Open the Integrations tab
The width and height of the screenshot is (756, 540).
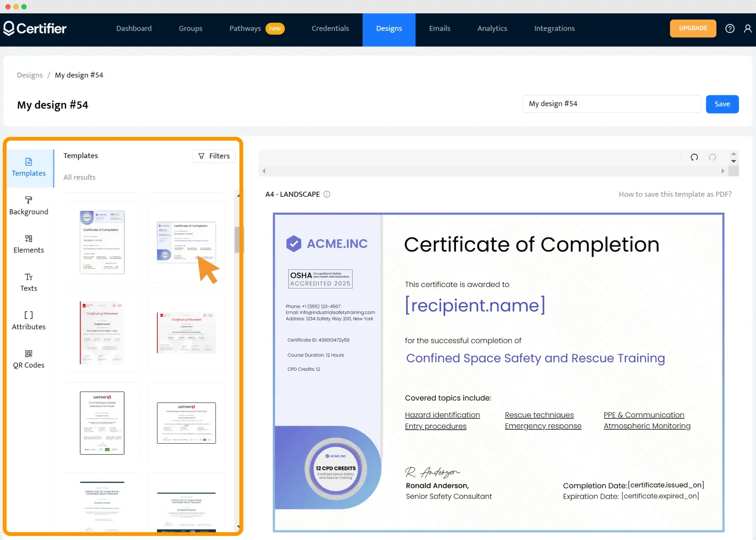coord(555,28)
